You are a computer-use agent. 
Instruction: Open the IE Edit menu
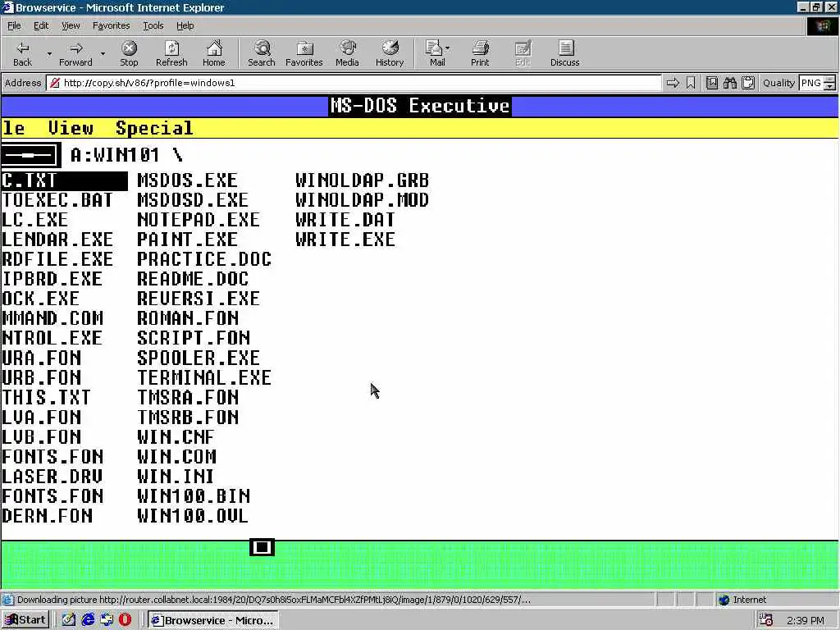coord(41,25)
